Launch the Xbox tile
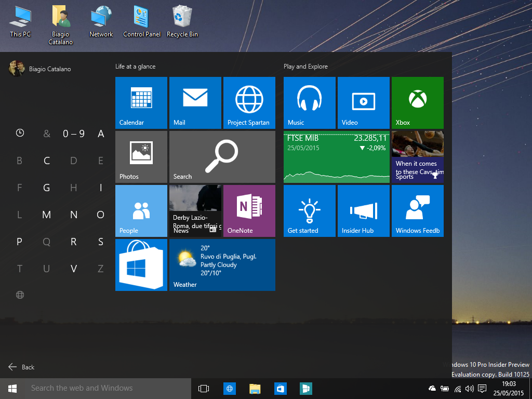The image size is (532, 399). [x=417, y=103]
